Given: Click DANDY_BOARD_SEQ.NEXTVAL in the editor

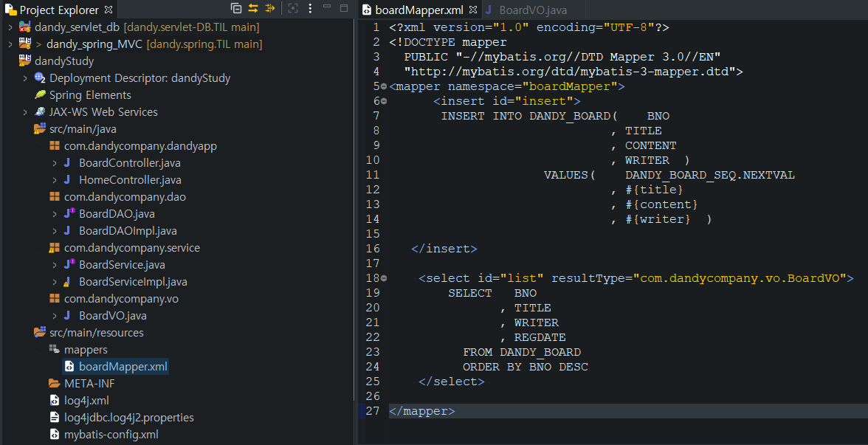Looking at the screenshot, I should (x=710, y=175).
